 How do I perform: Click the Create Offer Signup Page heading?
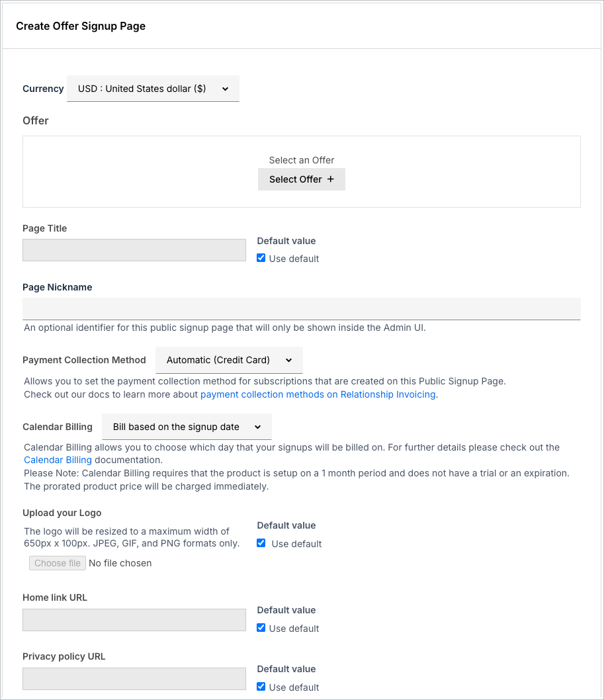(81, 26)
